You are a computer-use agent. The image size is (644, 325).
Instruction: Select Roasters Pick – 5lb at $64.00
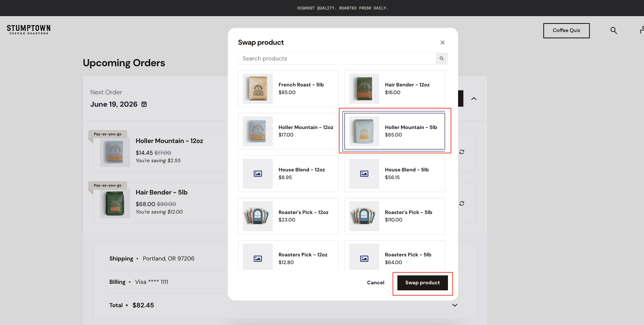[394, 255]
